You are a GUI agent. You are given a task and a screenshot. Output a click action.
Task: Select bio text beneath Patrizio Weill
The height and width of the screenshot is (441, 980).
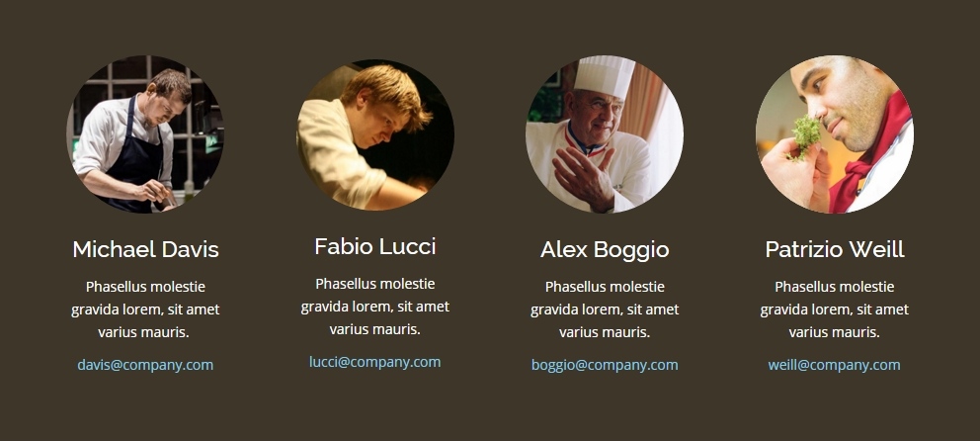pyautogui.click(x=835, y=309)
